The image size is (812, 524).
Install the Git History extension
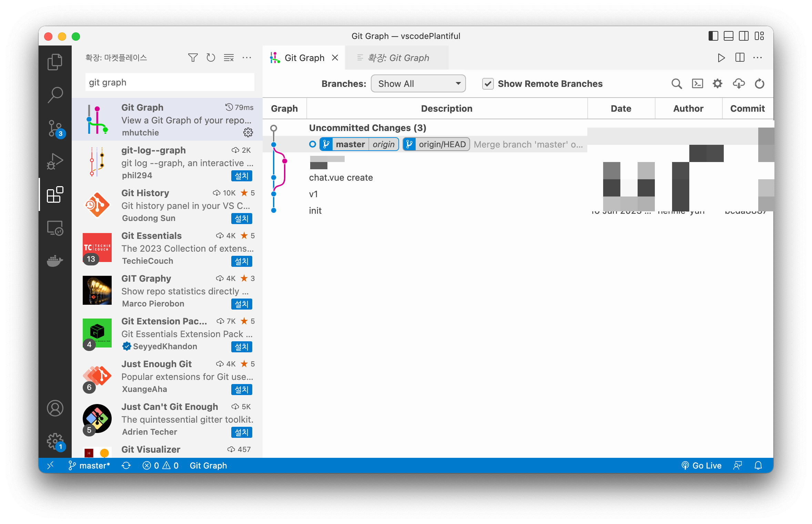(x=241, y=219)
